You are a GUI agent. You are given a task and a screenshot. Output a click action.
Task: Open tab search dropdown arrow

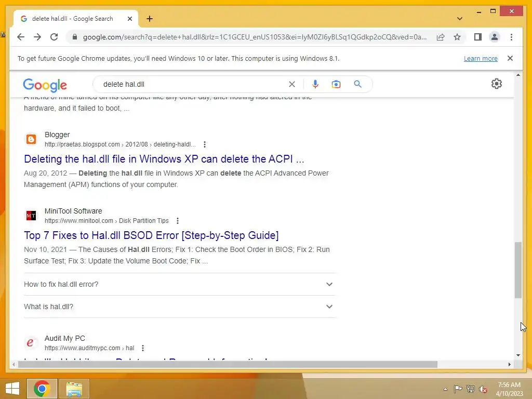(x=459, y=19)
